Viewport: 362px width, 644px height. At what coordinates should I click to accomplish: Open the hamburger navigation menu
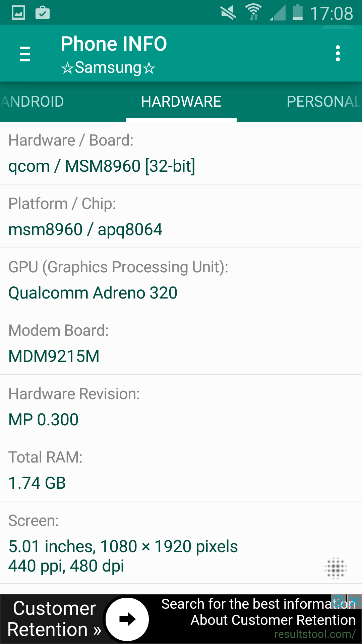point(25,54)
